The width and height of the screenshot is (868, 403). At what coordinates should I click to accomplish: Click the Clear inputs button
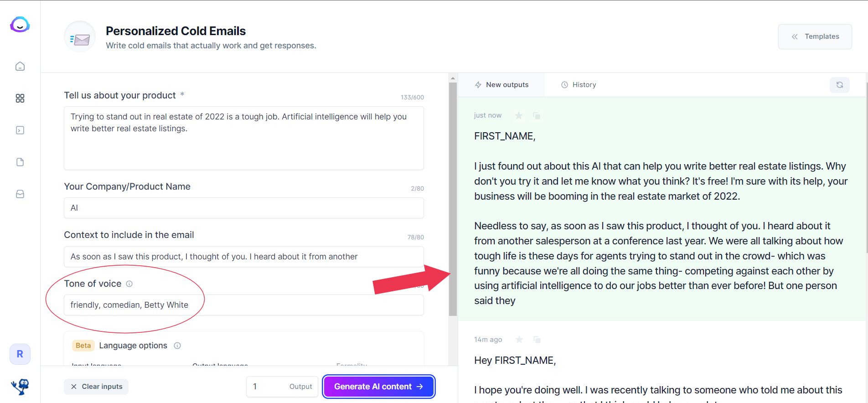tap(96, 387)
